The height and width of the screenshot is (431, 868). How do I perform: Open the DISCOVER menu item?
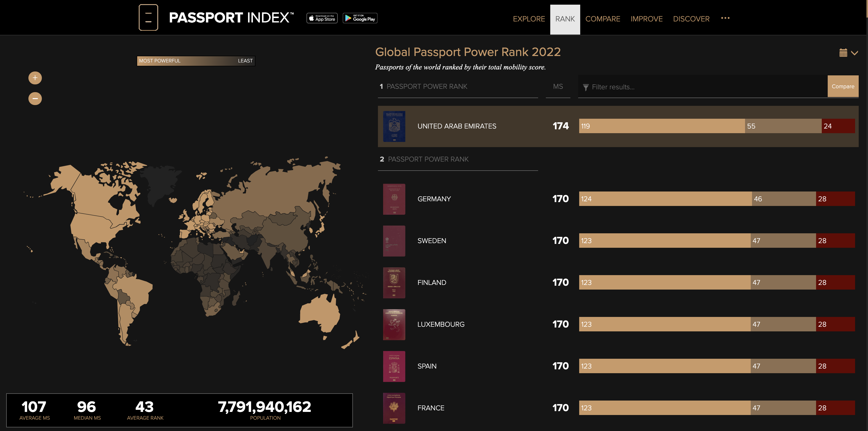691,19
